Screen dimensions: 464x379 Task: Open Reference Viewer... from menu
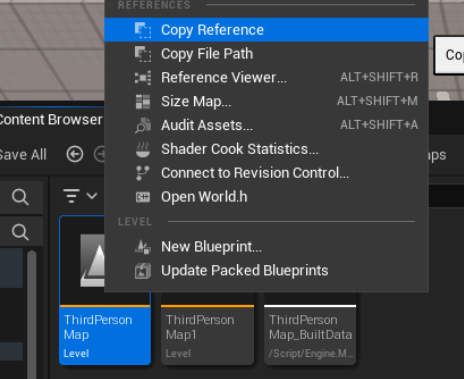(266, 77)
